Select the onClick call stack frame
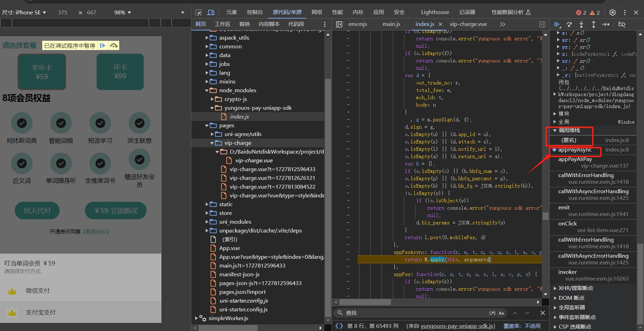644x331 pixels. [x=593, y=227]
